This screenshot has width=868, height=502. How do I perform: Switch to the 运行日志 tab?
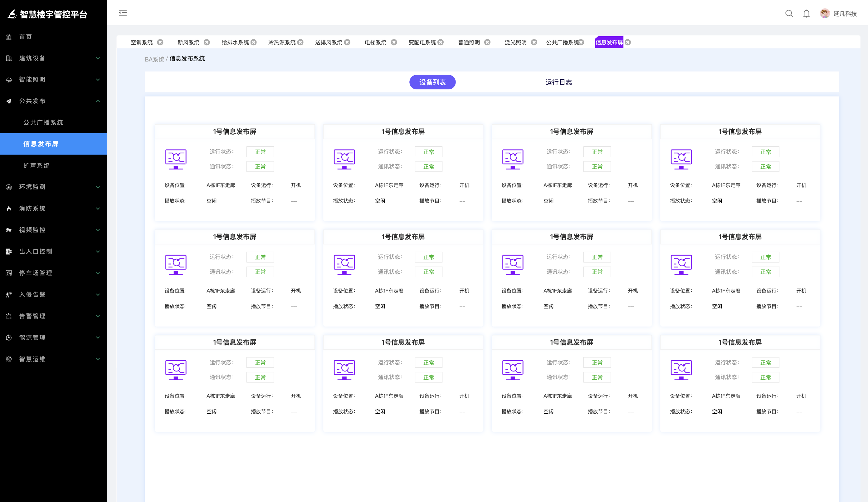click(x=558, y=82)
